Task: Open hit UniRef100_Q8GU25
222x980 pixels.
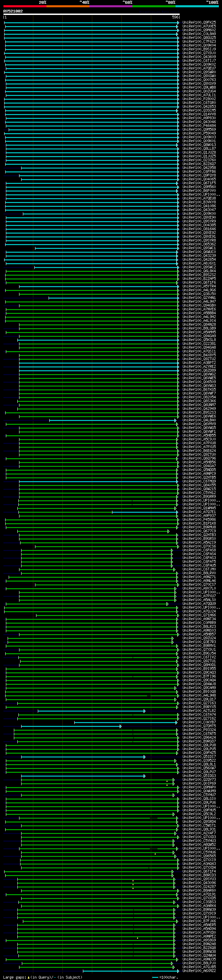Action: pyautogui.click(x=199, y=38)
